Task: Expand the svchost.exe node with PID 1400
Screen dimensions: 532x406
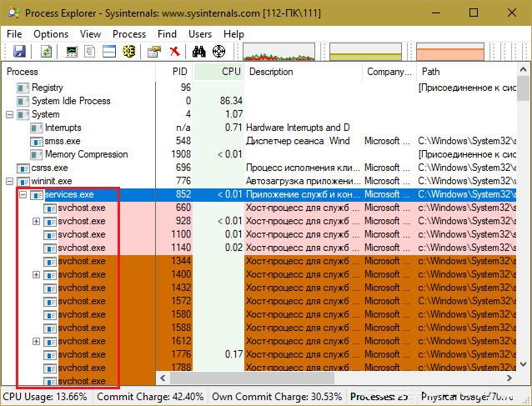Action: 37,275
